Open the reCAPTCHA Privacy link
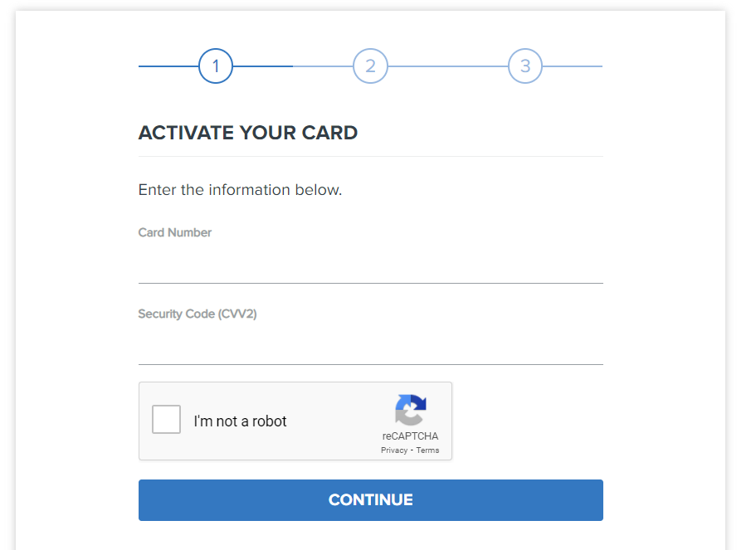Viewport: 756px width, 550px height. click(x=394, y=450)
